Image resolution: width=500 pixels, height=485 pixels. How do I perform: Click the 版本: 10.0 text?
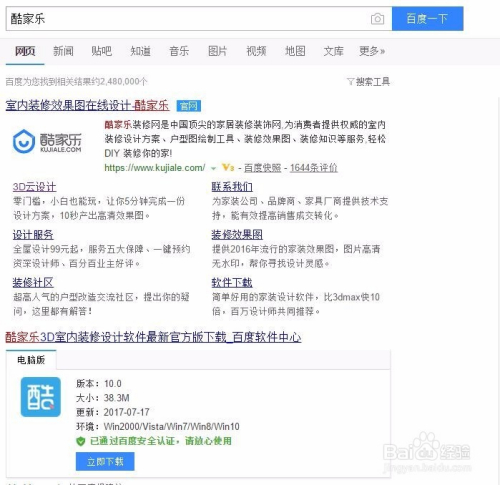click(99, 383)
